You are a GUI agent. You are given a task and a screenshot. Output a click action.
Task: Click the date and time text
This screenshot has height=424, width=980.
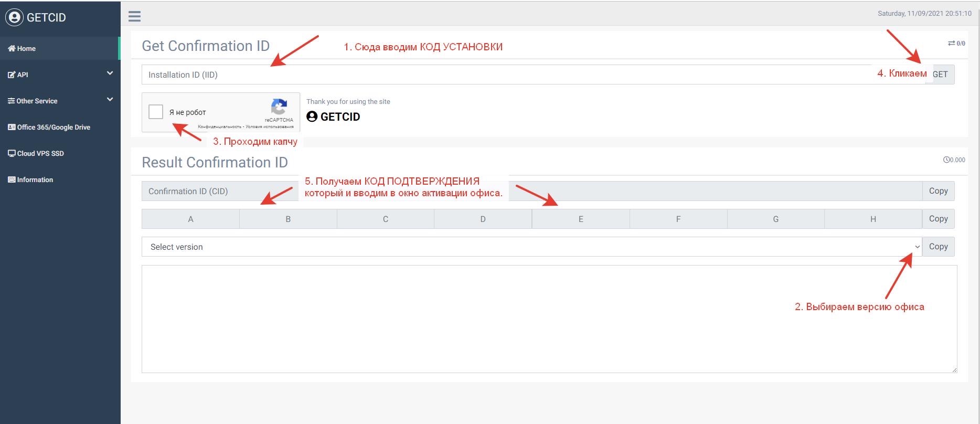(x=924, y=14)
